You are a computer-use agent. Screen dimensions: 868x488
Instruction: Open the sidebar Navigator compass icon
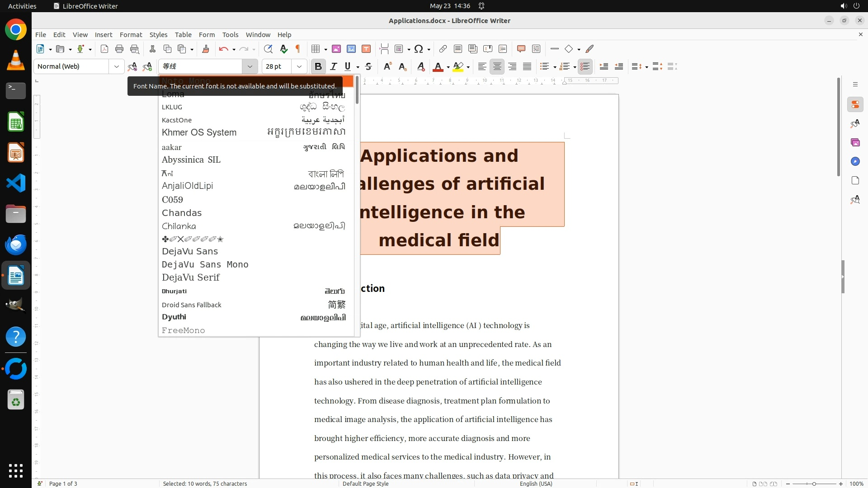point(855,161)
